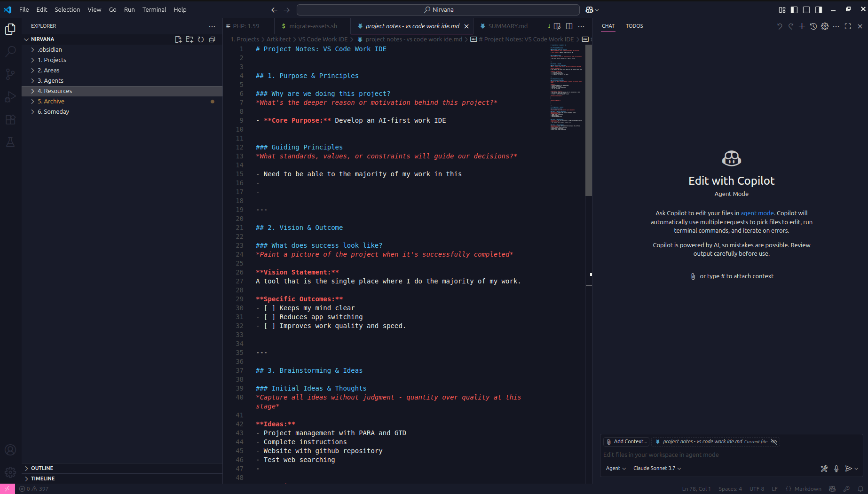Expand the 3. Agents folder
Image resolution: width=868 pixels, height=494 pixels.
pos(122,80)
